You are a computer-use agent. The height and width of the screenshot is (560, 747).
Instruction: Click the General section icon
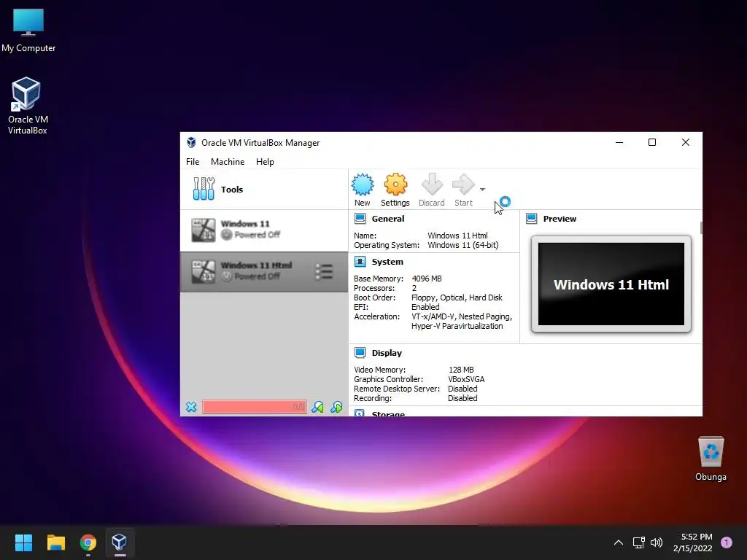point(360,219)
